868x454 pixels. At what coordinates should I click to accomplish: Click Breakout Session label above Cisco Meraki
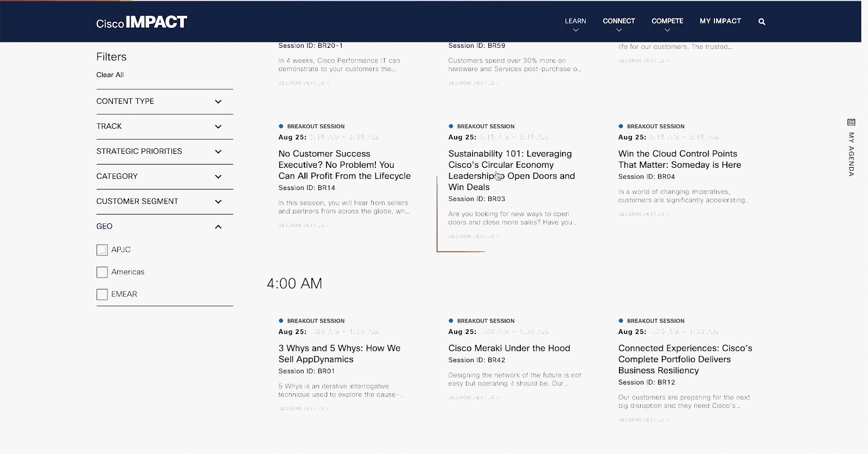click(486, 321)
